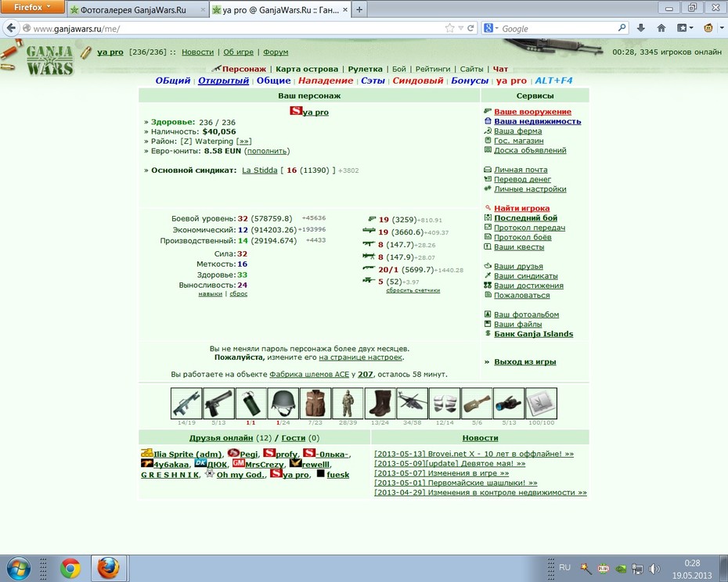Open the Чат menu item
This screenshot has height=582, width=728.
pos(500,69)
